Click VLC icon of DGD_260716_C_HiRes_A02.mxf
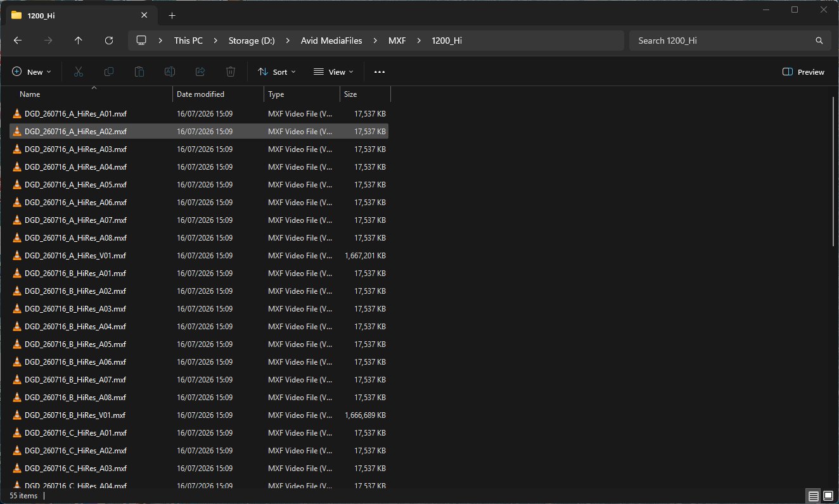 pyautogui.click(x=17, y=451)
